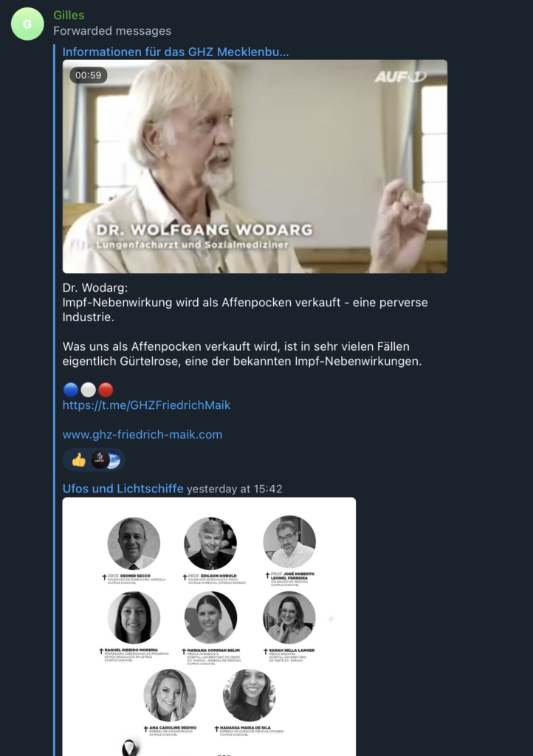Open sender name Gilles
533x756 pixels.
pyautogui.click(x=69, y=16)
